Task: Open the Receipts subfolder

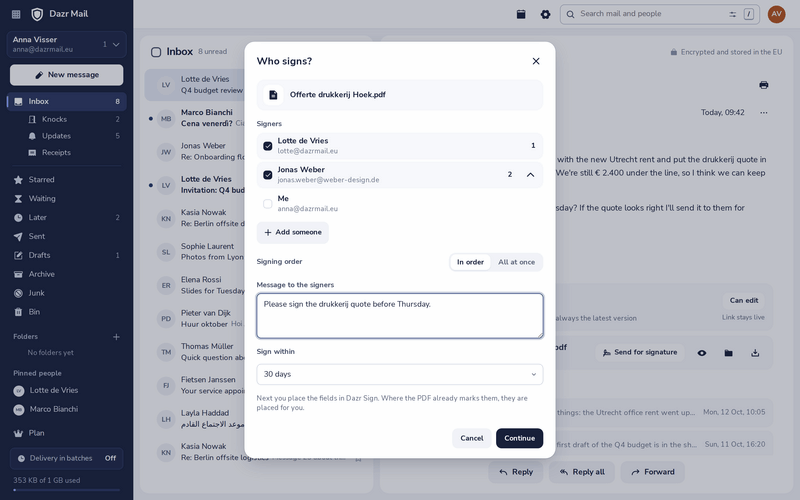Action: [74, 153]
